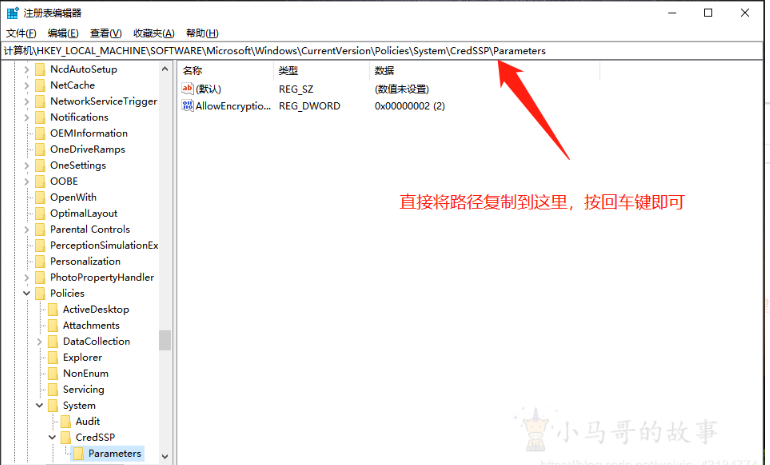Image resolution: width=770 pixels, height=465 pixels.
Task: Select the Personalization folder icon
Action: [x=40, y=262]
